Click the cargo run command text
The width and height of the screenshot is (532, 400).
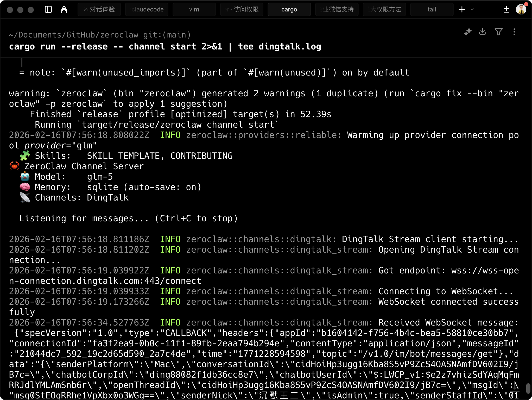tap(165, 47)
